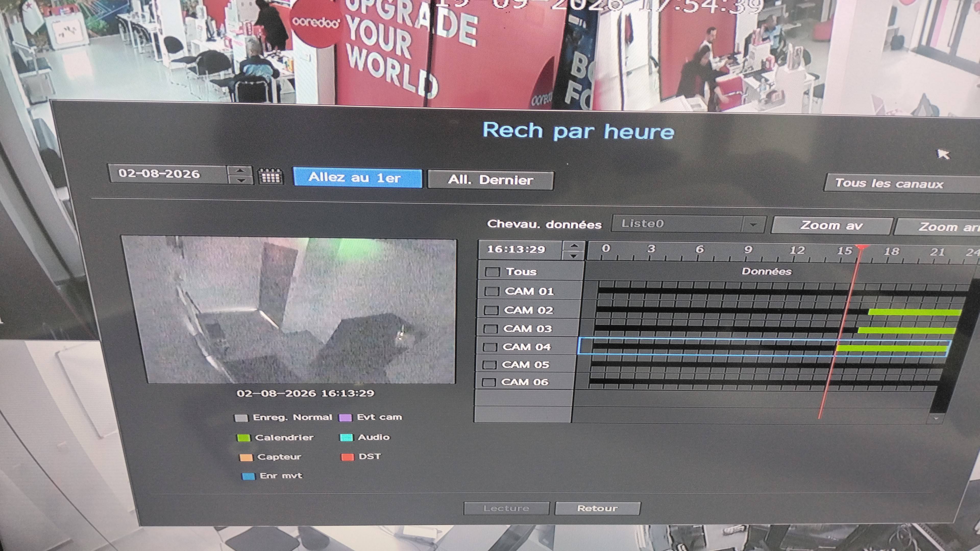Click the Enr mvt blue legend swatch
This screenshot has width=980, height=551.
tap(248, 476)
